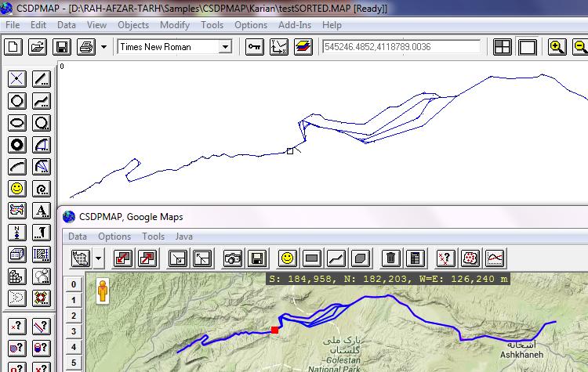Click the zoom in magnifier
Viewport: 588px width, 372px height.
pos(557,47)
